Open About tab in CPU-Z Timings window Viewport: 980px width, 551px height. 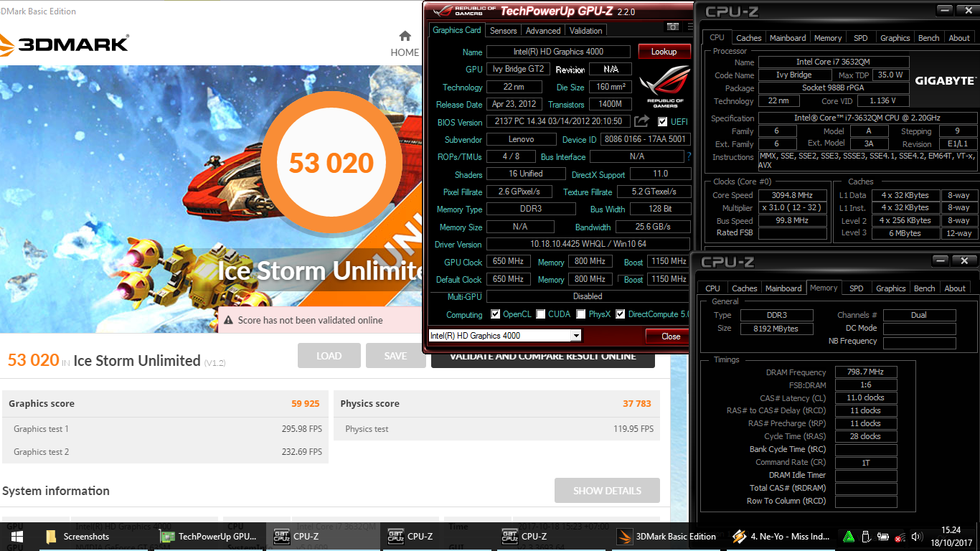[x=955, y=288]
